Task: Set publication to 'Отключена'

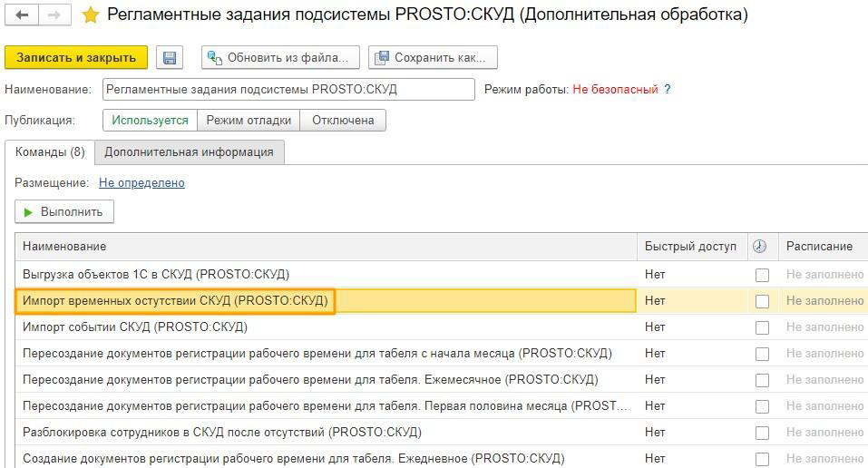Action: point(343,121)
